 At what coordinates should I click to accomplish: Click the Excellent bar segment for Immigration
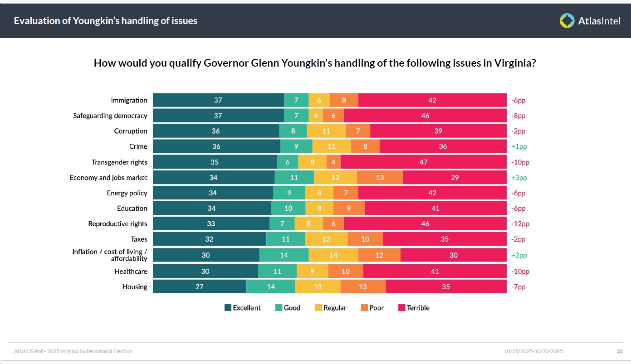[x=218, y=100]
